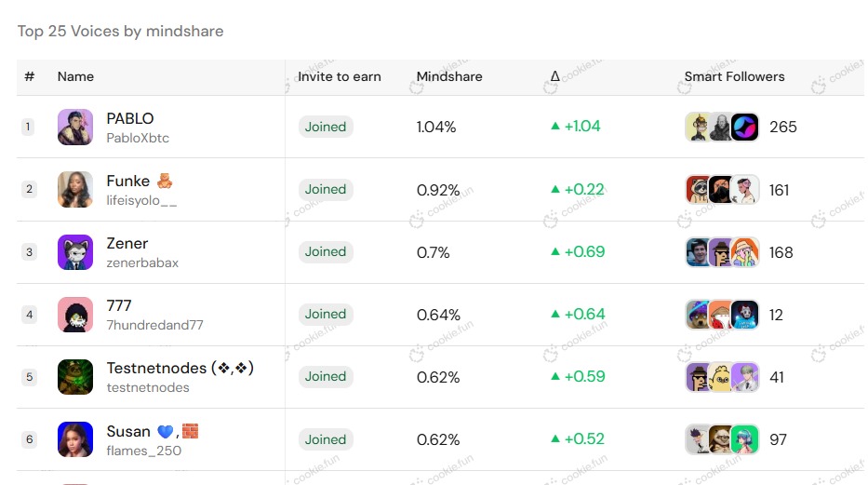868x485 pixels.
Task: Click the sloth follower avatar in Susan's row
Action: [721, 439]
